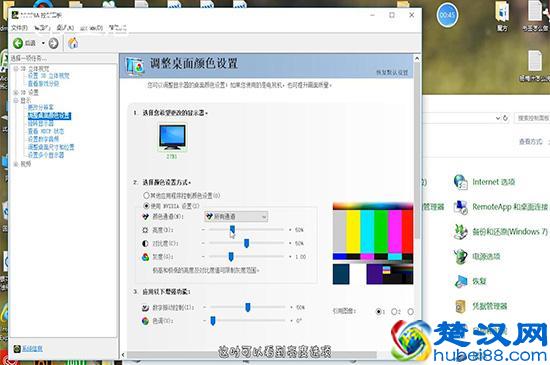The height and width of the screenshot is (365, 550).
Task: Open the second menu after 文件(F)
Action: click(42, 28)
